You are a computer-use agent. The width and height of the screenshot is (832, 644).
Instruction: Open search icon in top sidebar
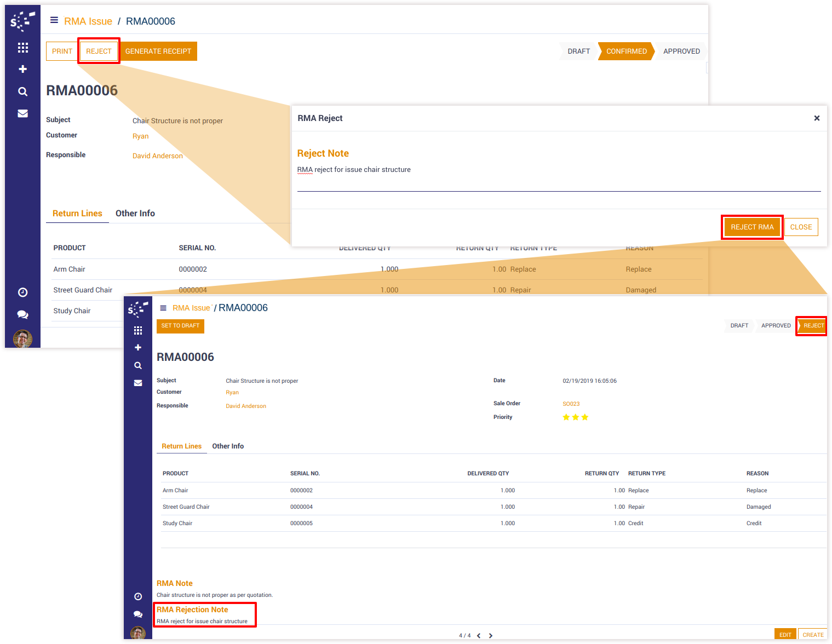tap(22, 91)
